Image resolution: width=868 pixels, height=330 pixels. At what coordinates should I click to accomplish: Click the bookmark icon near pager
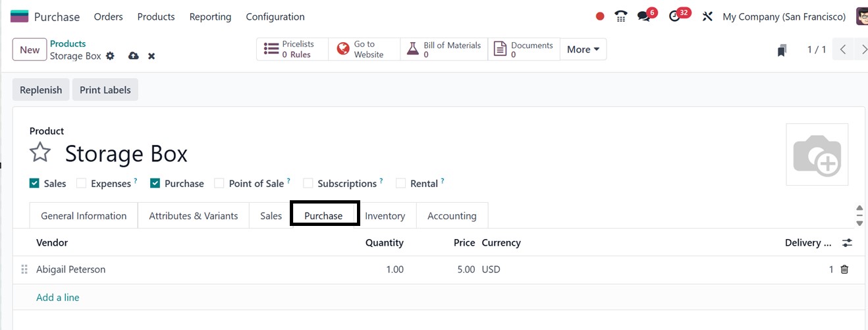pyautogui.click(x=782, y=50)
